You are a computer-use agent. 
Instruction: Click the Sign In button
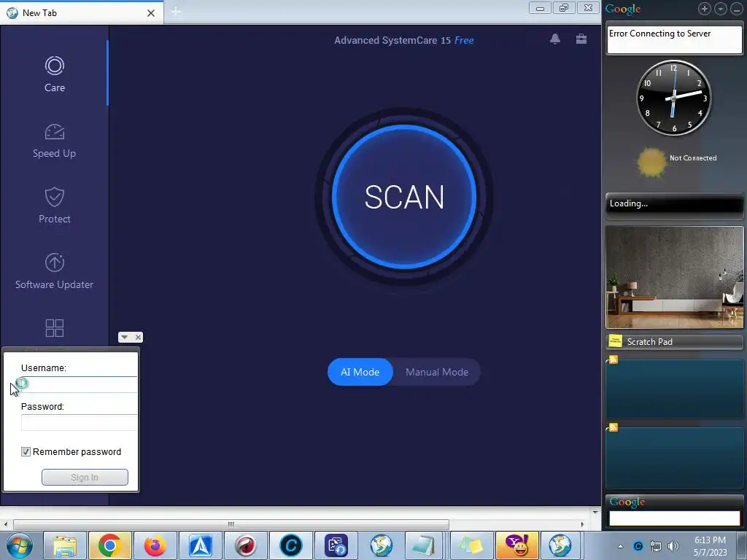click(x=85, y=477)
